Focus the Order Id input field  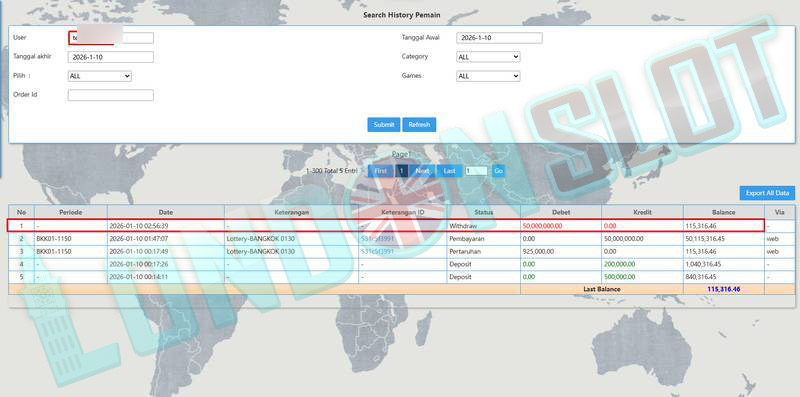point(111,95)
